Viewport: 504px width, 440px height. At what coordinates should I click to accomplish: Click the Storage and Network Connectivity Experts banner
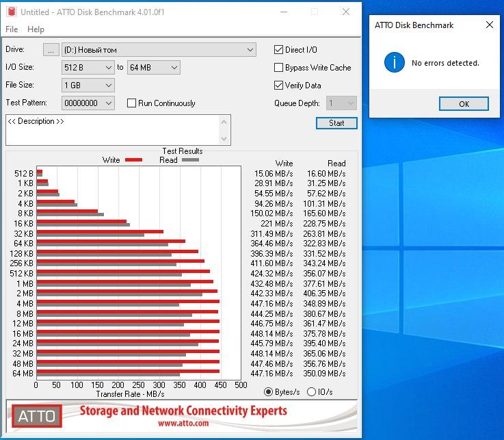click(x=183, y=411)
